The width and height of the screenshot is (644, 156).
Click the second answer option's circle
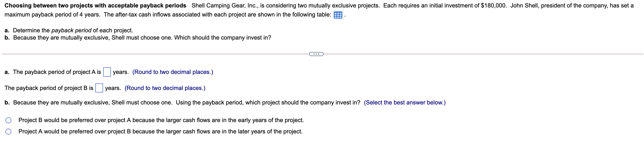pyautogui.click(x=8, y=131)
